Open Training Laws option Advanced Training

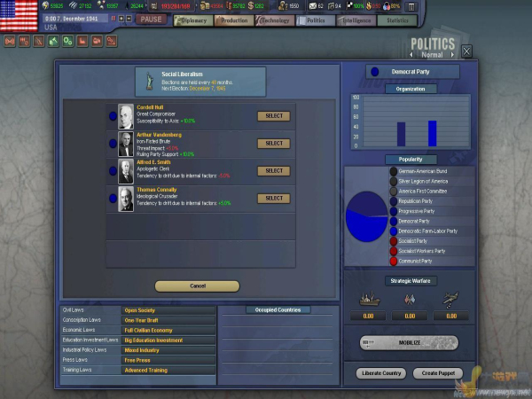pyautogui.click(x=168, y=370)
